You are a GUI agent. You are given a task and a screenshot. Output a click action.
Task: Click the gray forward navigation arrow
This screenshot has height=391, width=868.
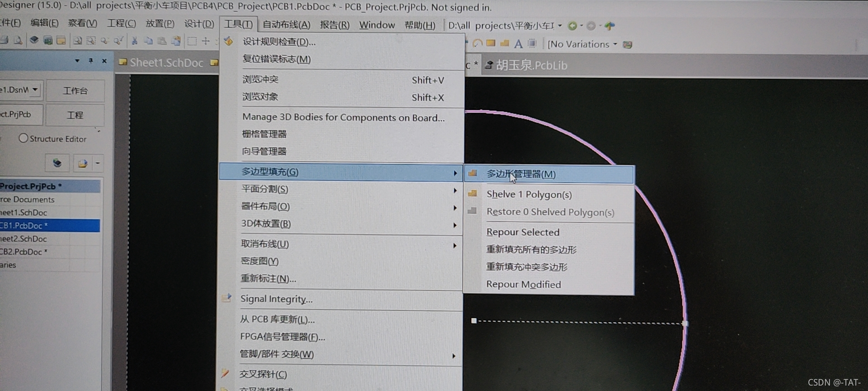pyautogui.click(x=591, y=26)
